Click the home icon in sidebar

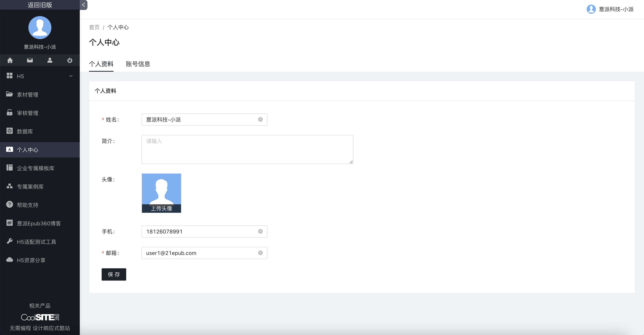click(10, 60)
